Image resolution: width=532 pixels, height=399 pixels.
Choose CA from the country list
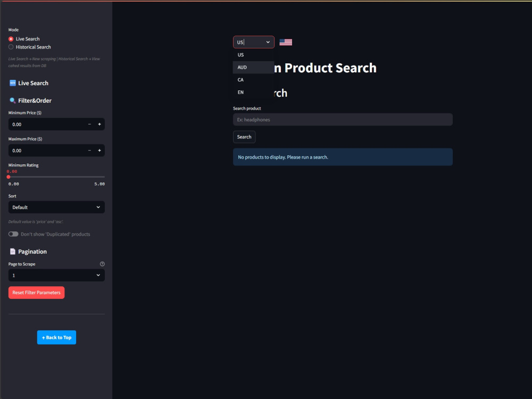[253, 80]
